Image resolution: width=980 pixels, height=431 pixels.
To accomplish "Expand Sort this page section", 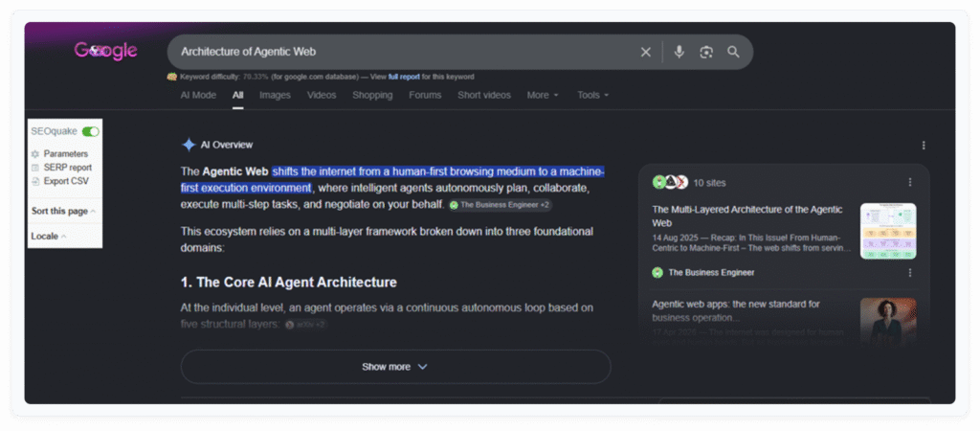I will coord(64,212).
